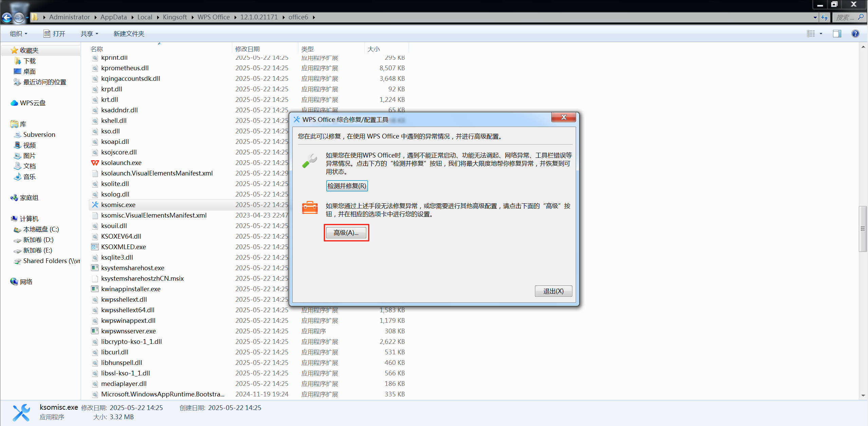Open the view options dropdown arrow
Viewport: 868px width, 426px height.
pos(821,34)
